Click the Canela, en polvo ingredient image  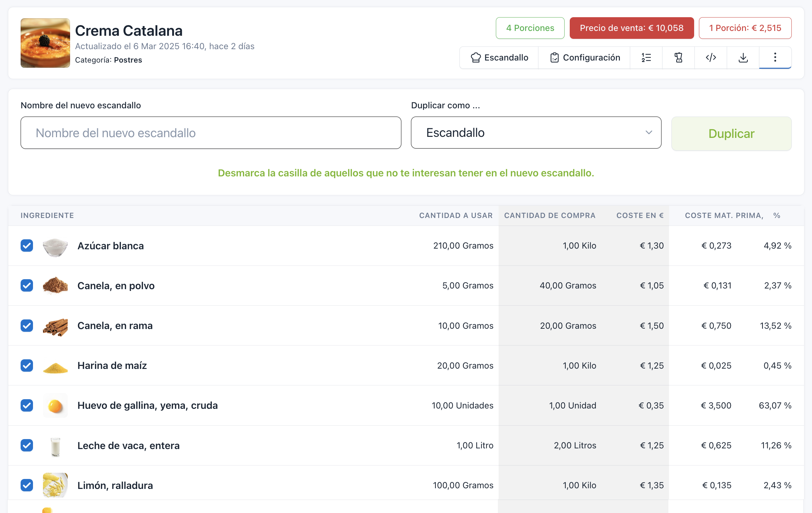[55, 286]
